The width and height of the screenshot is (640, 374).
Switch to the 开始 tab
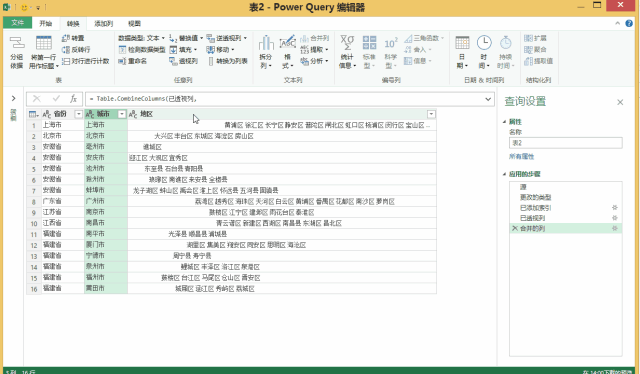coord(45,23)
